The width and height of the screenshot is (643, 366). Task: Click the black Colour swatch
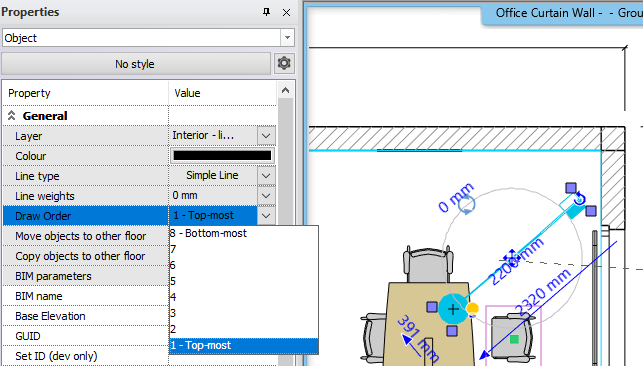pyautogui.click(x=222, y=156)
